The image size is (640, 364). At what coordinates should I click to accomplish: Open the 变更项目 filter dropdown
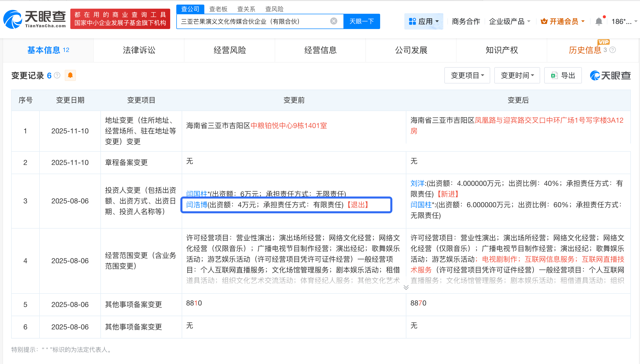click(x=467, y=75)
